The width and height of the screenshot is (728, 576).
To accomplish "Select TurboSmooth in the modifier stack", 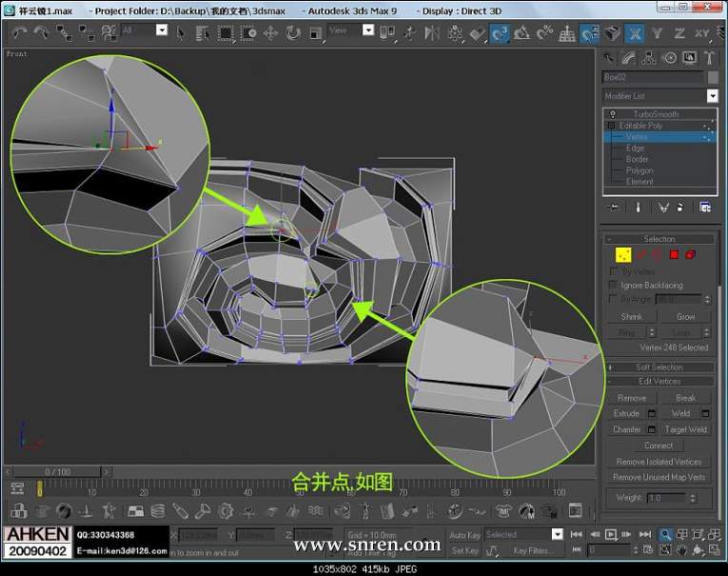I will pos(656,114).
